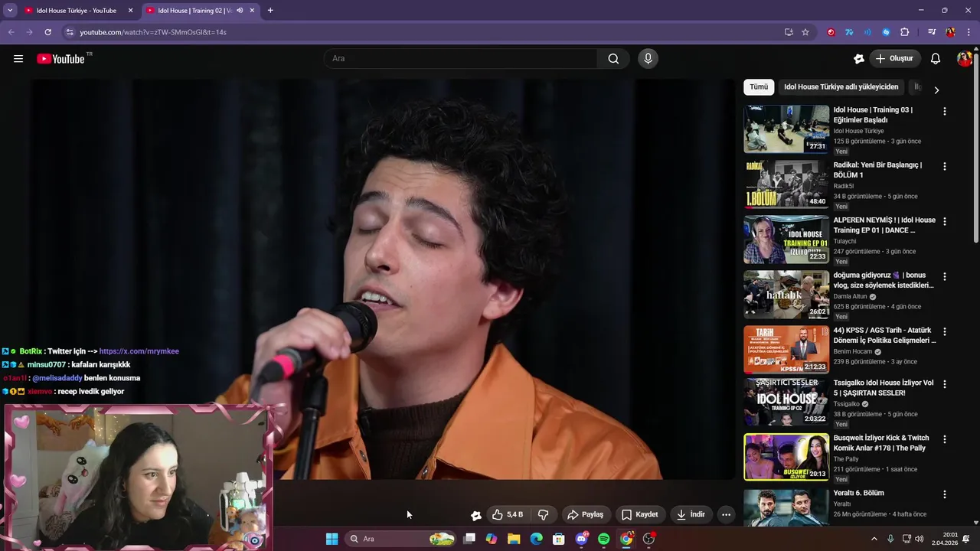
Task: Open Copilot from the taskbar
Action: coord(492,539)
